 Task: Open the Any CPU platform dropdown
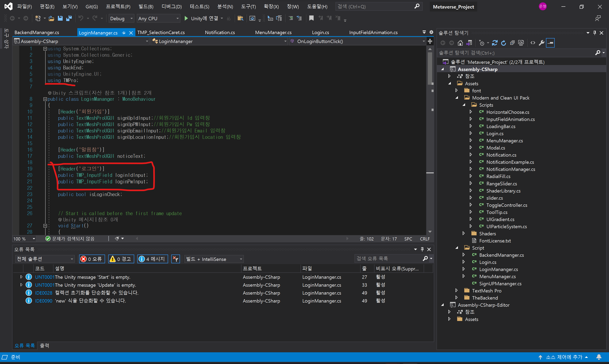(158, 18)
